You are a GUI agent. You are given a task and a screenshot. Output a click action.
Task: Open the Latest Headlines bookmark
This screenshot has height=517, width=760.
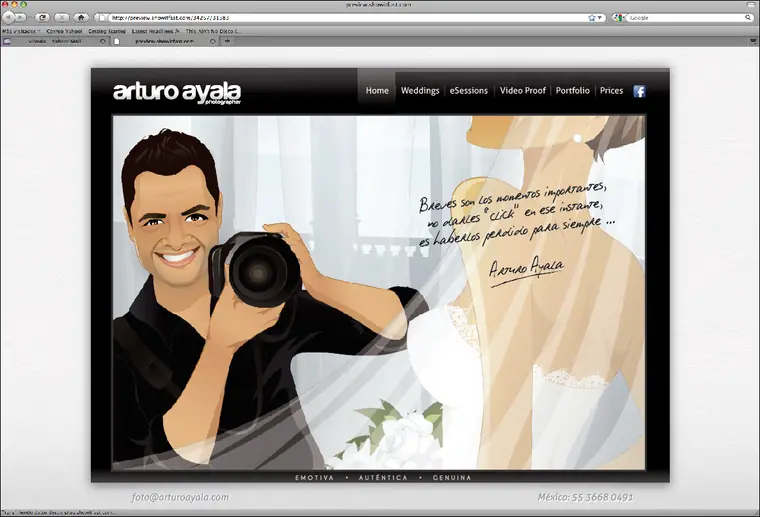156,31
